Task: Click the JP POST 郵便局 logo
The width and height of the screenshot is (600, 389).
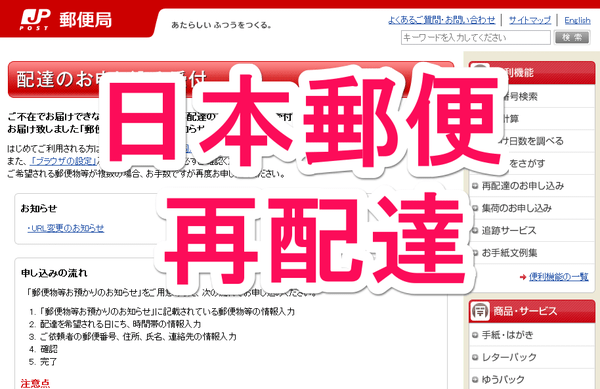Action: (x=66, y=20)
